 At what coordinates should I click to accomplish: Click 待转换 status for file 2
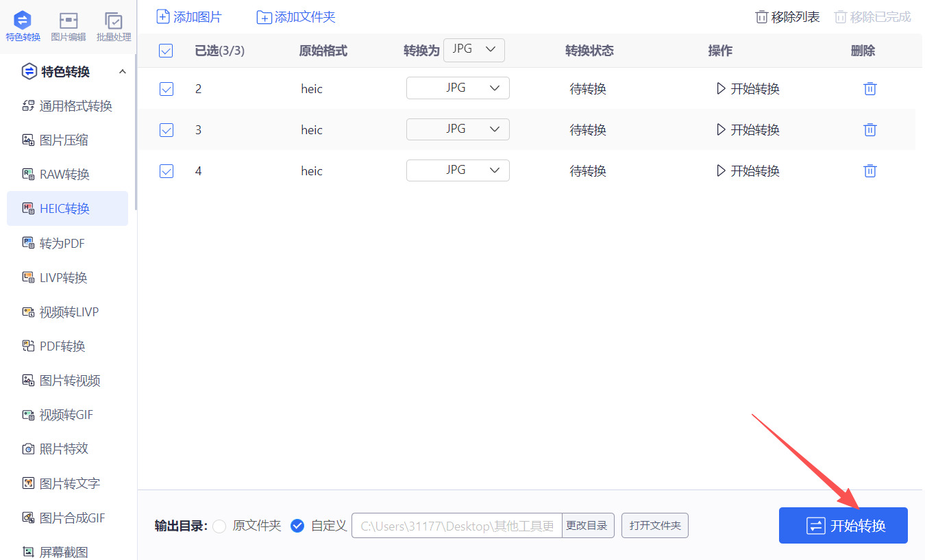(588, 89)
